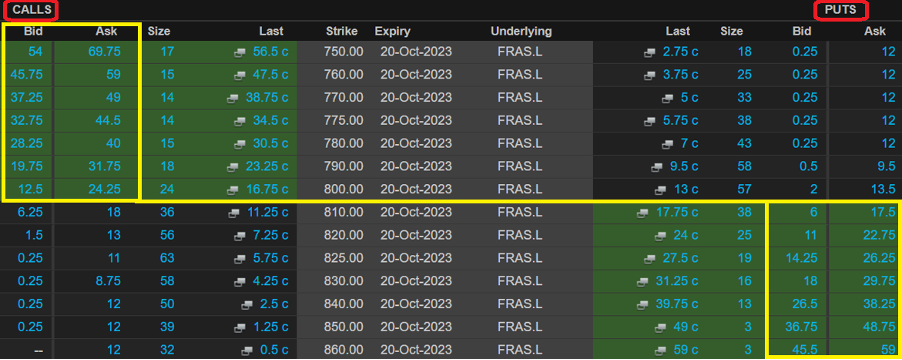Viewport: 902px width, 360px height.
Task: Click call ask value 69.75
Action: tap(105, 52)
